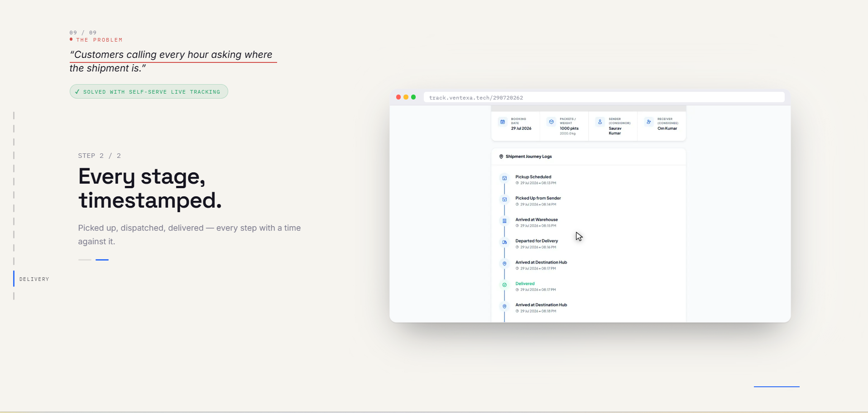Select the second (blue) step indicator dash
This screenshot has height=413, width=868.
pyautogui.click(x=102, y=260)
